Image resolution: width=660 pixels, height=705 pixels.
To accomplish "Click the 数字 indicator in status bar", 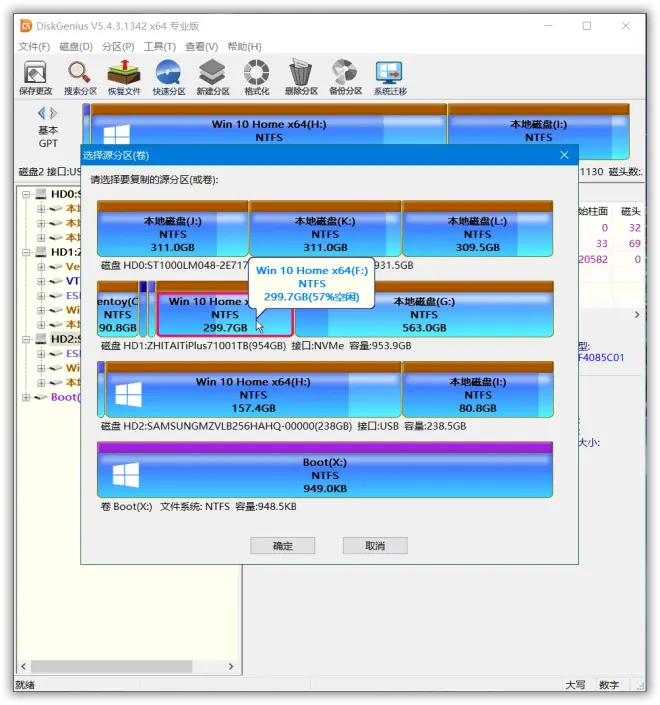I will pos(609,685).
